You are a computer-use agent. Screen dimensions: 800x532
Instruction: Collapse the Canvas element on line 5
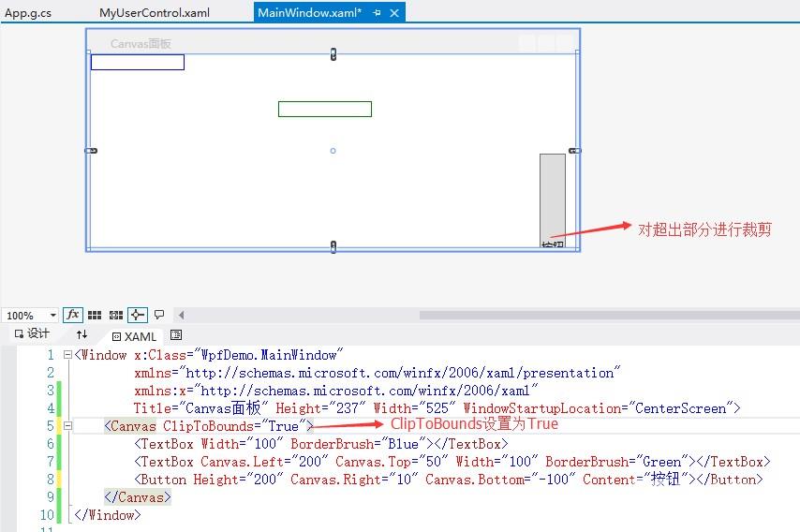pos(67,425)
